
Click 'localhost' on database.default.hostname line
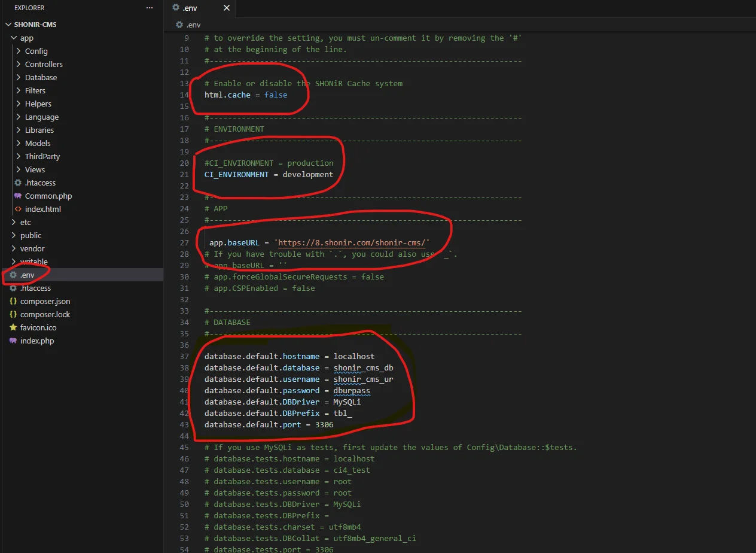point(354,356)
